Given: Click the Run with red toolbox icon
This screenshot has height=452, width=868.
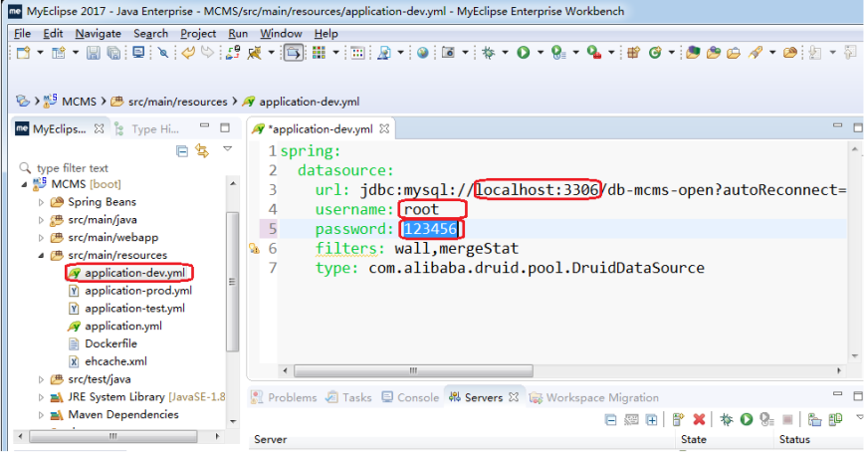Looking at the screenshot, I should pos(594,53).
